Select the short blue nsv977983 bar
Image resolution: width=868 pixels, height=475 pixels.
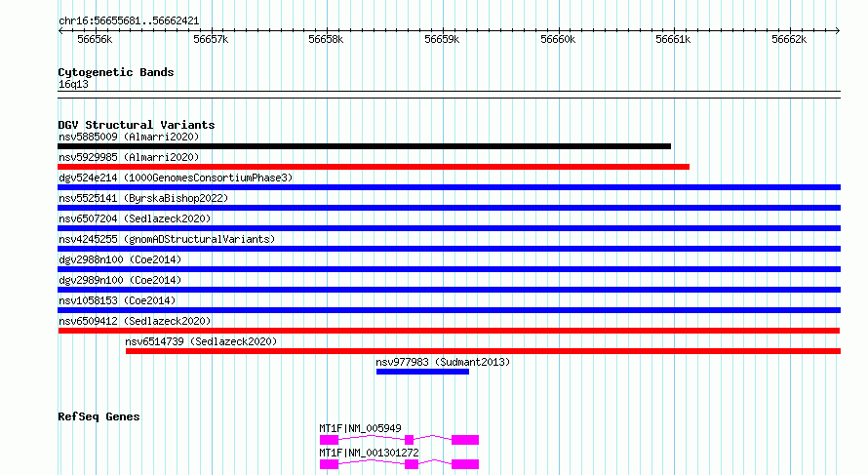422,372
